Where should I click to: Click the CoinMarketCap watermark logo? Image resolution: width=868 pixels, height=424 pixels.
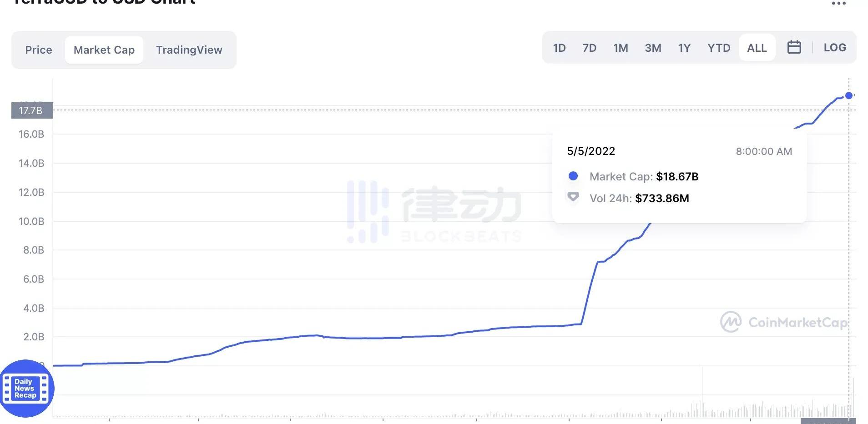click(783, 322)
